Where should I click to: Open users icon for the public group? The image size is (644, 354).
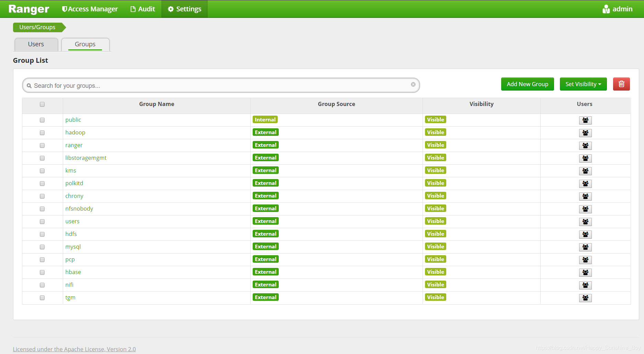[585, 120]
